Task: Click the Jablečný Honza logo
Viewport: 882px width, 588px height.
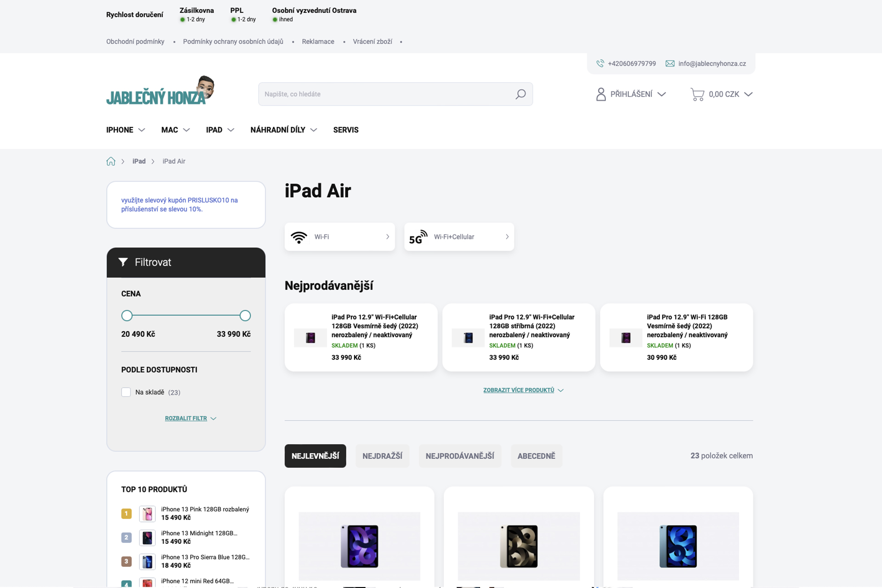Action: 160,91
